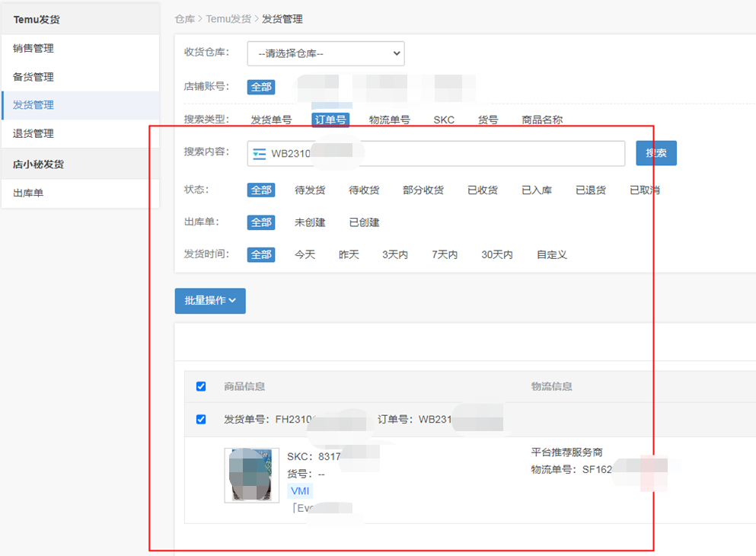
Task: Click the 发货单号 FH2310 text
Action: [x=270, y=420]
